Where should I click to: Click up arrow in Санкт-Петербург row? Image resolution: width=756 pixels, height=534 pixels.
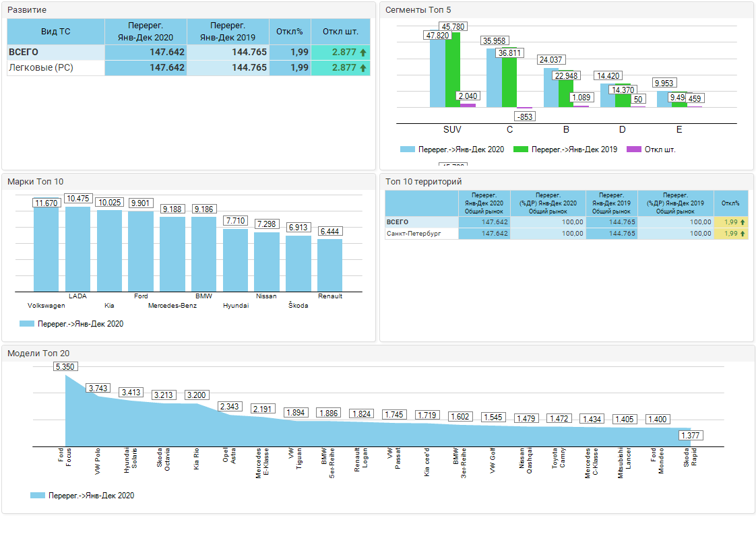[x=742, y=234]
